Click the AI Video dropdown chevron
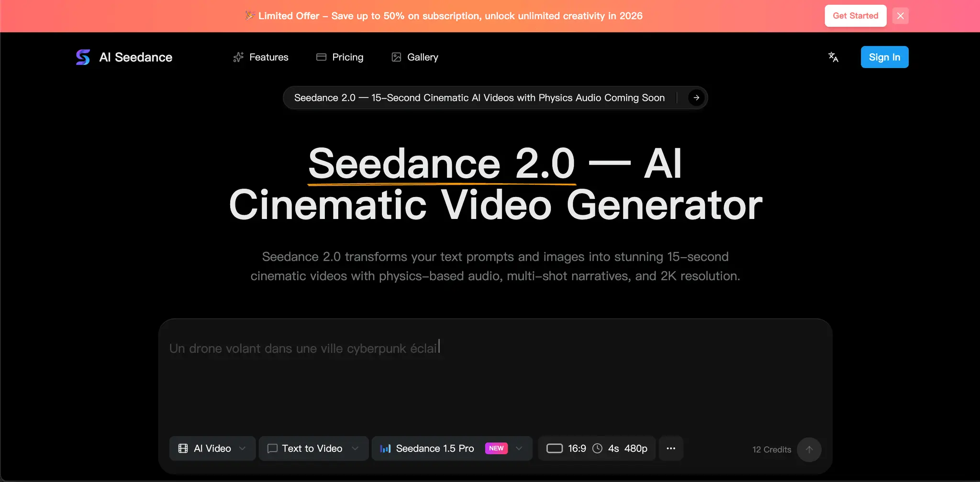The image size is (980, 482). pos(242,449)
